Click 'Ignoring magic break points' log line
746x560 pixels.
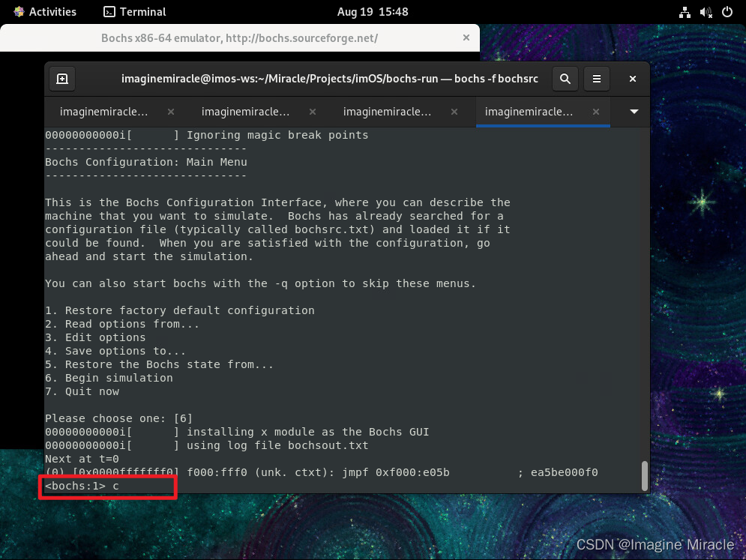(206, 135)
